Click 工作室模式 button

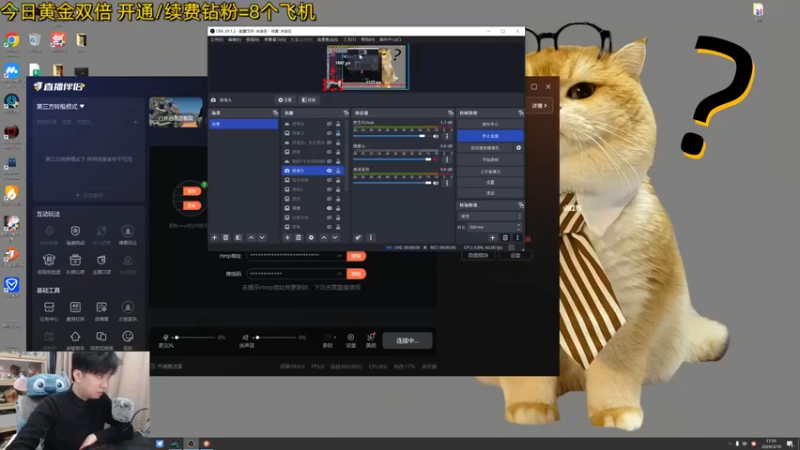[490, 171]
